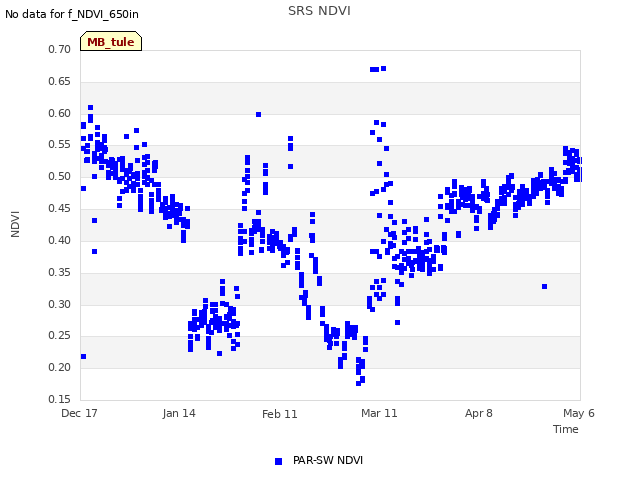Click the 0.40 y-axis tick label

tap(60, 240)
